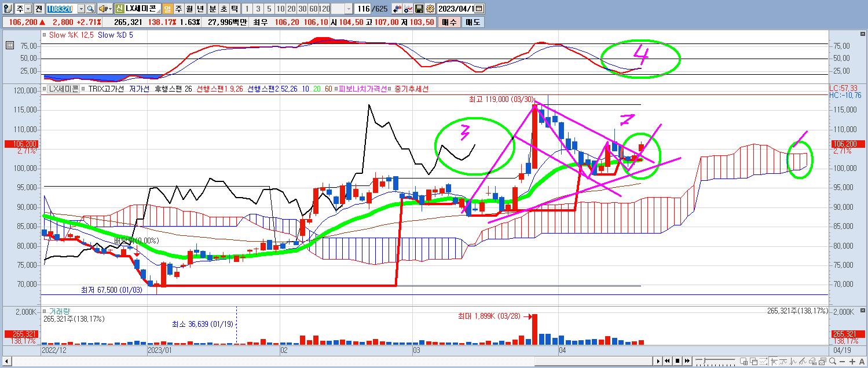The width and height of the screenshot is (868, 368).
Task: Select interval 10 button
Action: 280,9
